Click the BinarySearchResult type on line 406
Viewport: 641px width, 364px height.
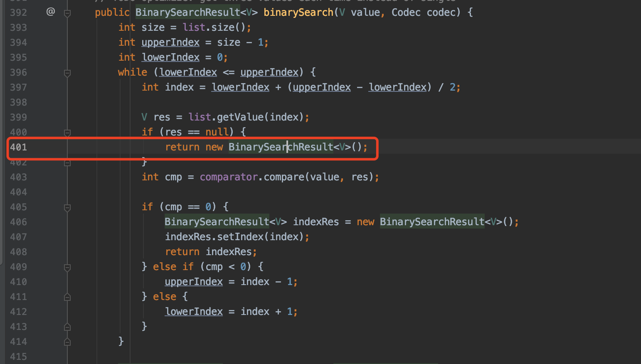pyautogui.click(x=216, y=221)
